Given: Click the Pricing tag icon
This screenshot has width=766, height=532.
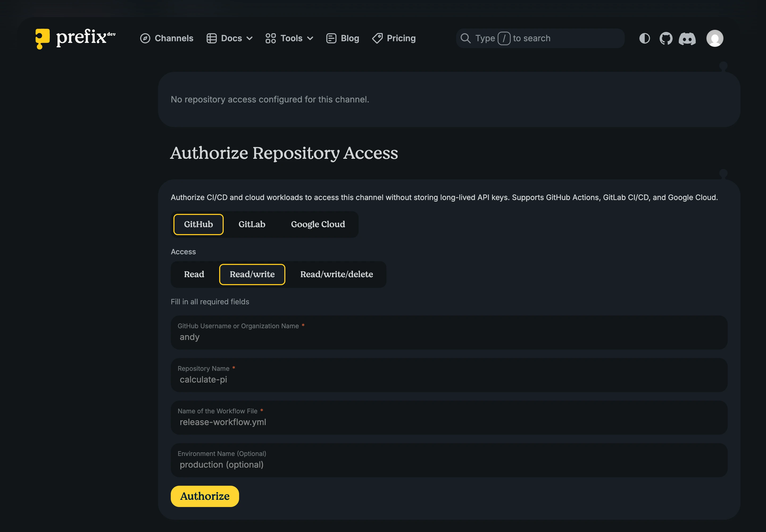Looking at the screenshot, I should click(x=377, y=38).
